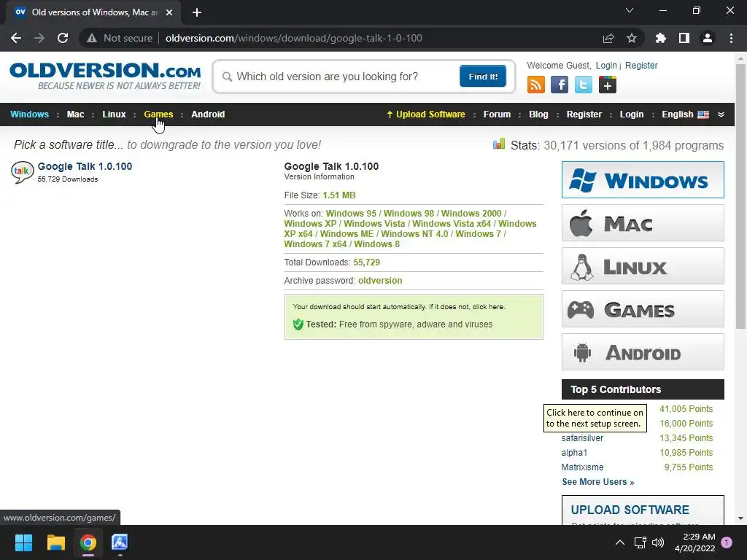Screen dimensions: 747x560
Task: Select Android in the navigation bar
Action: [x=208, y=114]
